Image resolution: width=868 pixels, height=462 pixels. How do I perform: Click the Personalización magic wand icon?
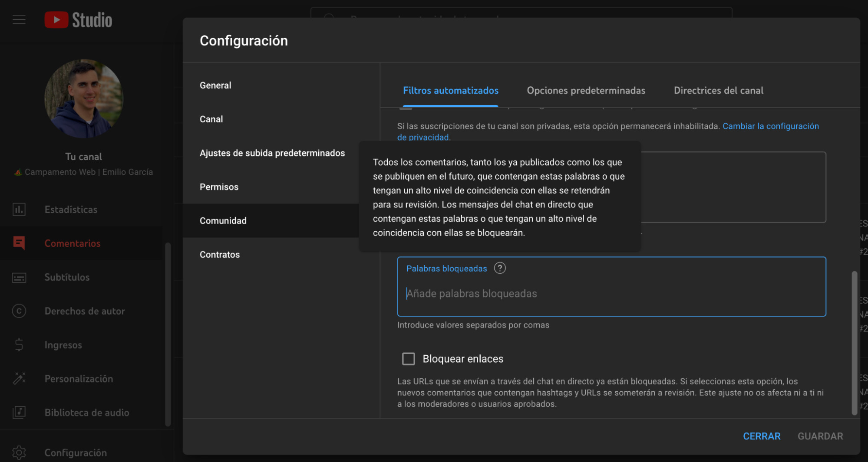pos(19,378)
